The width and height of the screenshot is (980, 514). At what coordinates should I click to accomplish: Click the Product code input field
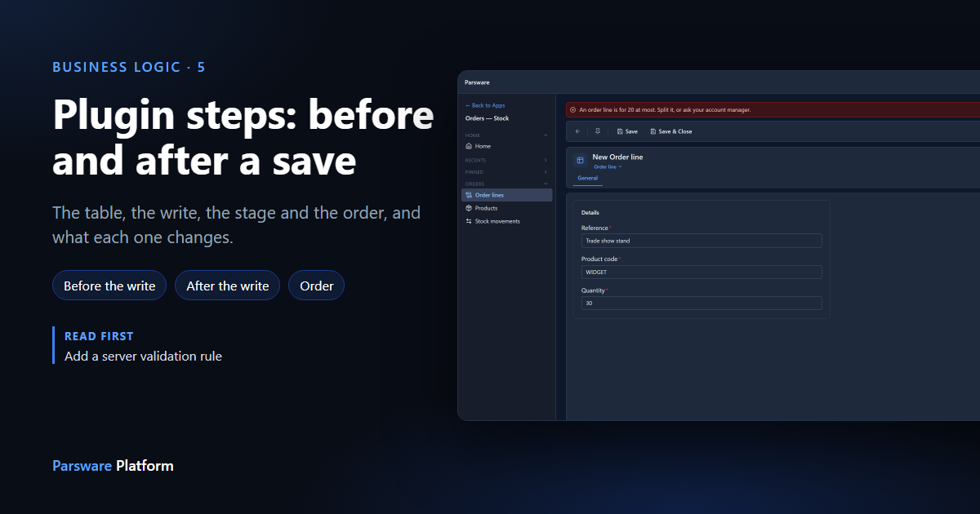pos(702,272)
